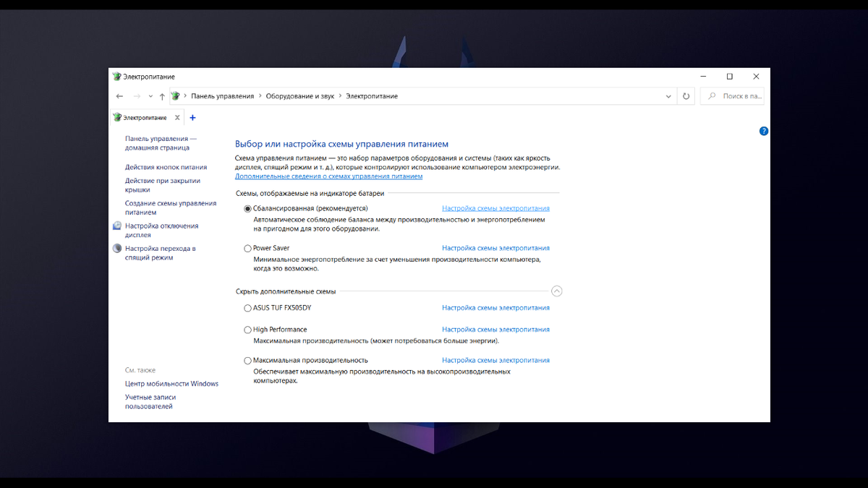Click moon icon beside Настройка перехода
The image size is (868, 488).
(117, 248)
